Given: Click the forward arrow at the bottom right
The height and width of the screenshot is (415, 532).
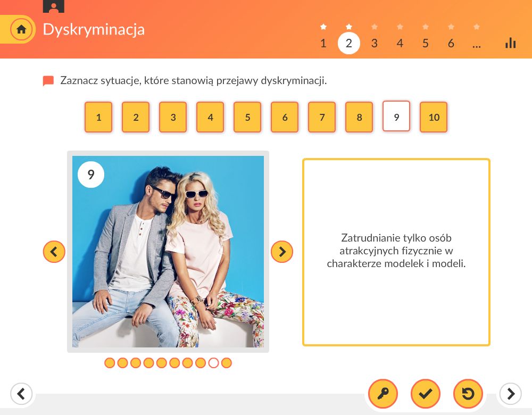Looking at the screenshot, I should 510,394.
